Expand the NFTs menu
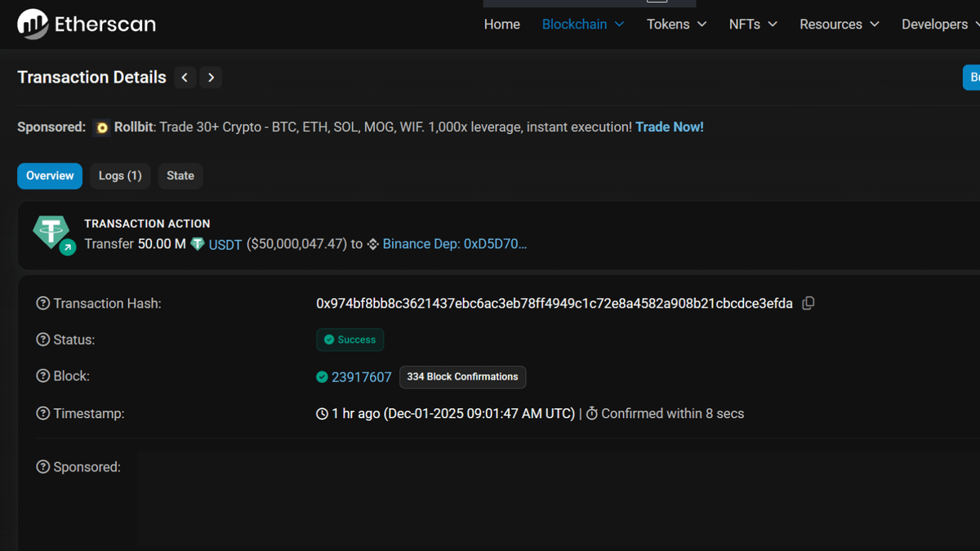The width and height of the screenshot is (980, 551). point(752,24)
